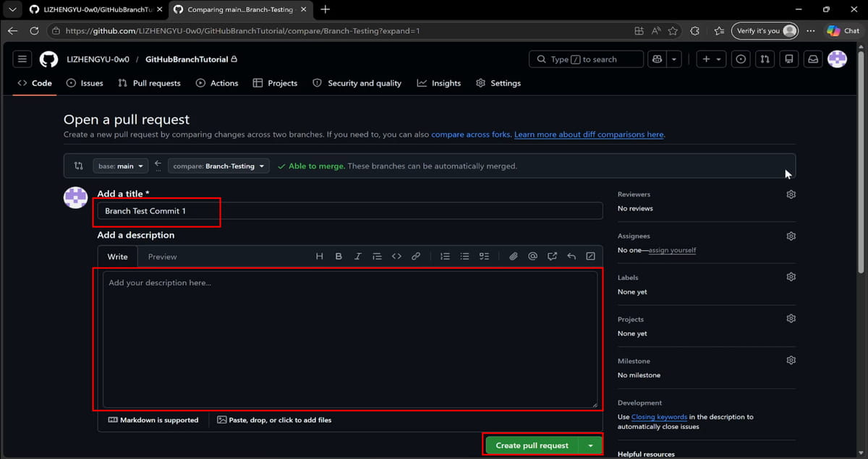The image size is (868, 459).
Task: Open the Copilot icon in the header
Action: click(657, 59)
